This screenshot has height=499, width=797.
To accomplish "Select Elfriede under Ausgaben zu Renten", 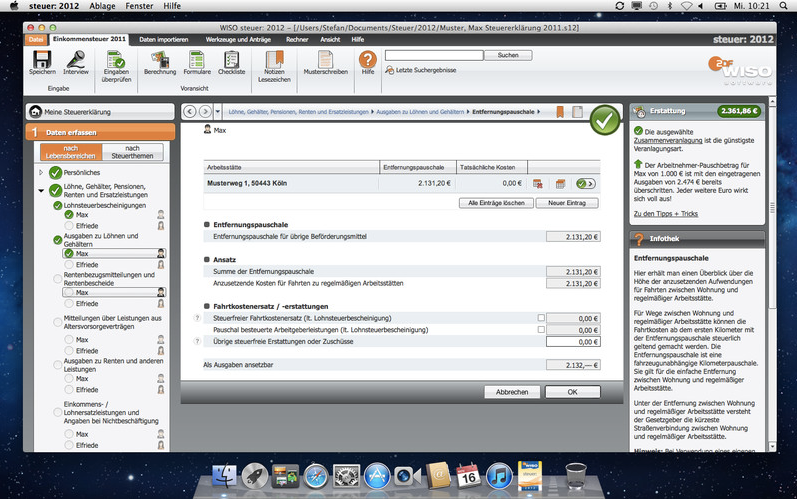I will pos(87,390).
